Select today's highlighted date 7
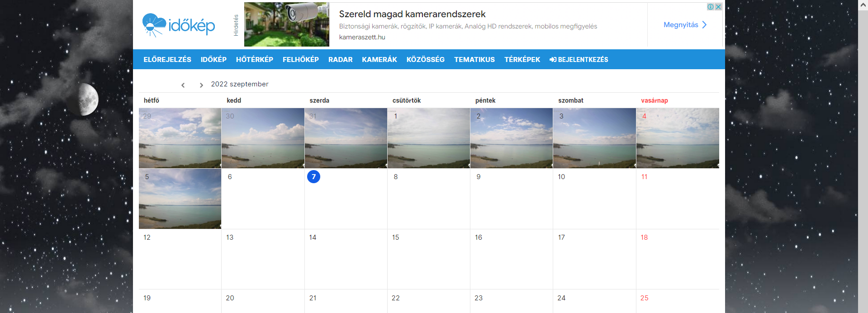Viewport: 868px width, 313px height. (x=313, y=176)
